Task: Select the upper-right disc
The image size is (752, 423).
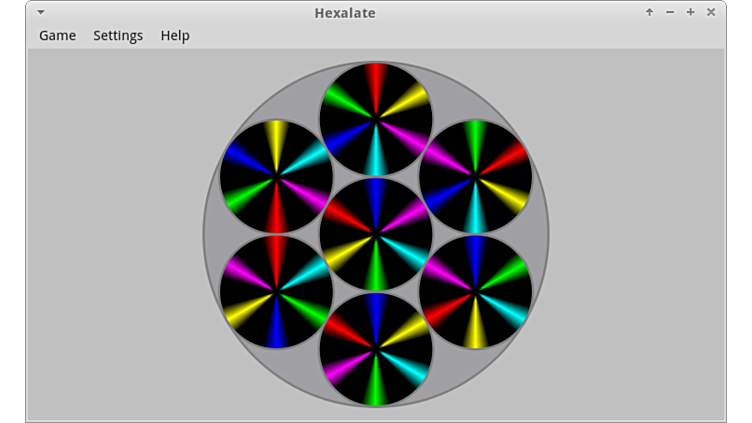Action: [476, 177]
